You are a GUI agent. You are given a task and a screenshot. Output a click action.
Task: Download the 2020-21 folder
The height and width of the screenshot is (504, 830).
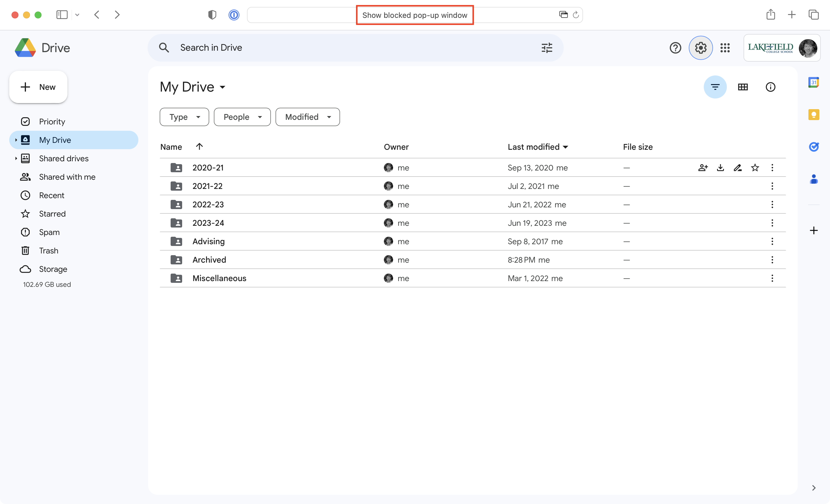click(720, 167)
